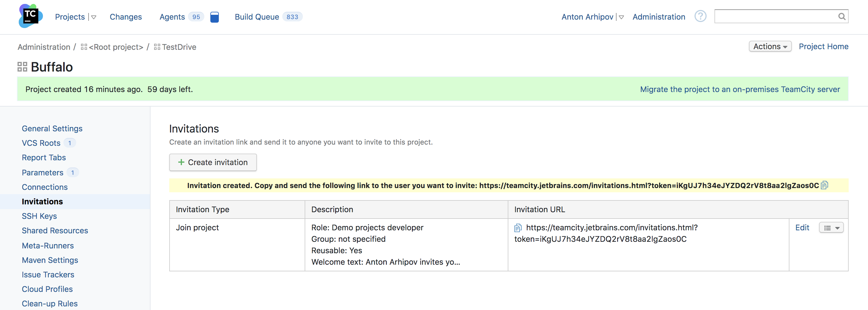This screenshot has width=868, height=310.
Task: Click the blue agents pool icon
Action: click(x=214, y=17)
